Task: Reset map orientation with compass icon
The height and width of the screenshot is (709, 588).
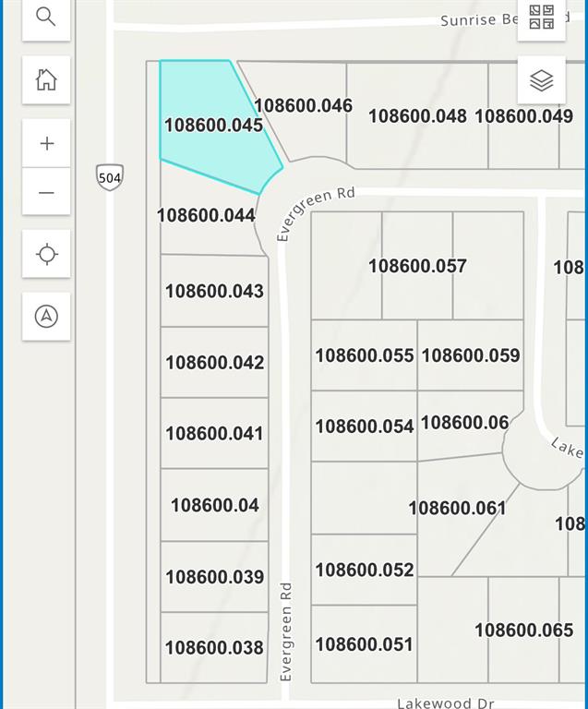Action: [46, 317]
